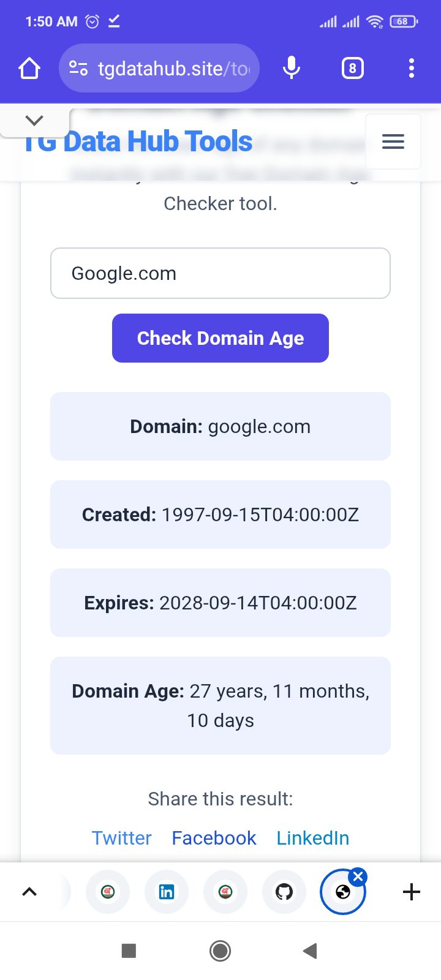Click the home icon in the browser toolbar

[29, 68]
